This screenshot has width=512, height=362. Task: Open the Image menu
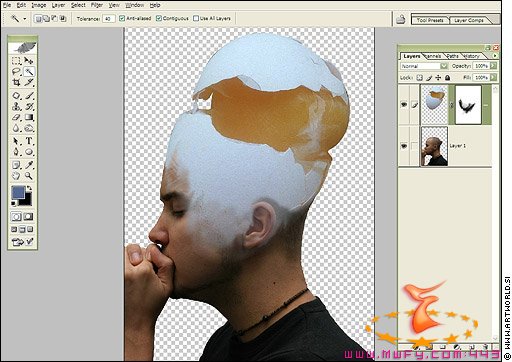39,5
